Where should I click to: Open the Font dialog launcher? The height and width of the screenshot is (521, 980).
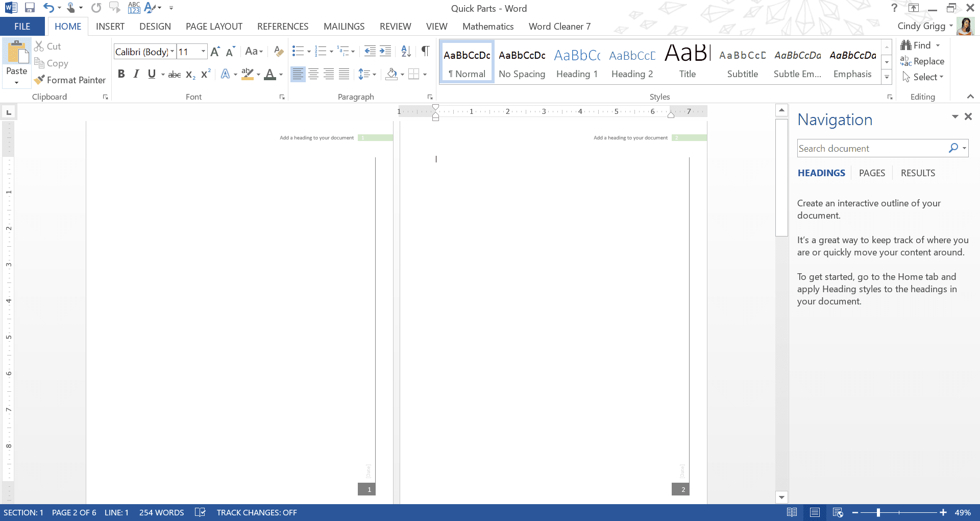pyautogui.click(x=282, y=97)
